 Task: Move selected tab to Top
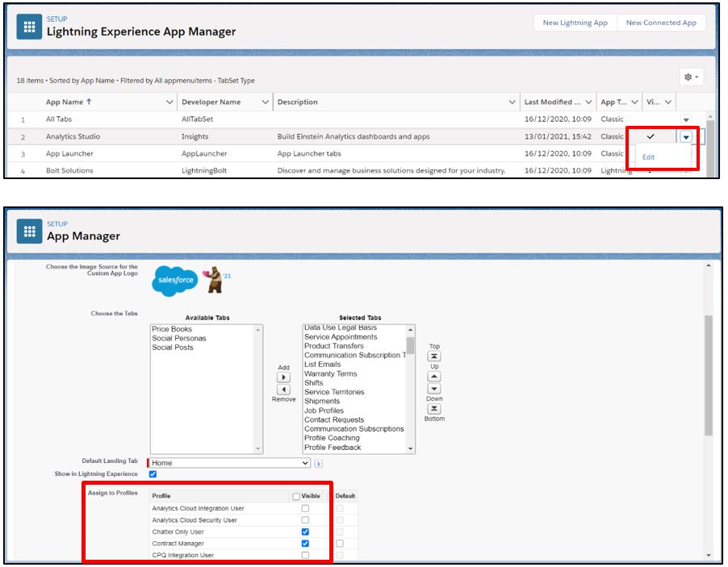click(433, 356)
